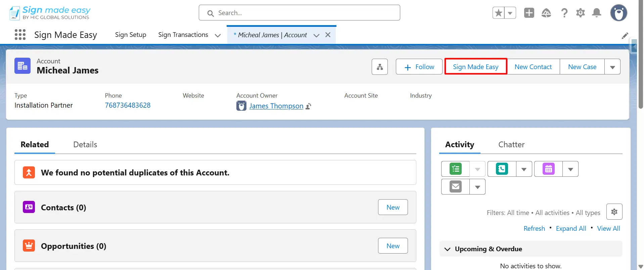Viewport: 644px width, 270px height.
Task: Open the user profile avatar
Action: [x=619, y=13]
